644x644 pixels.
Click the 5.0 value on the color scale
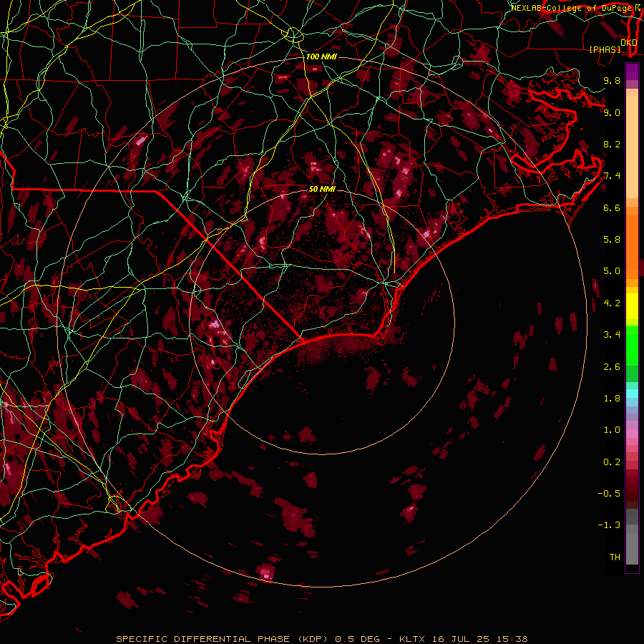tap(612, 271)
